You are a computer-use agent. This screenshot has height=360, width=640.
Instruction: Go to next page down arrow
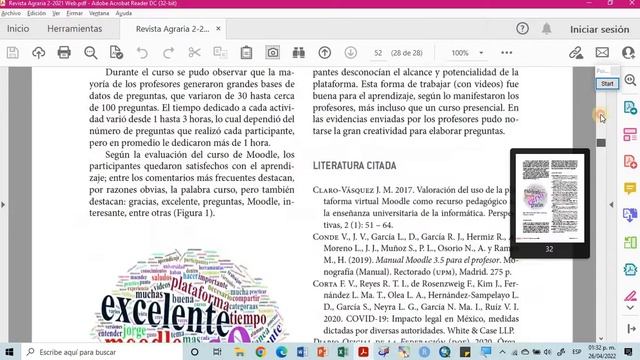(351, 53)
